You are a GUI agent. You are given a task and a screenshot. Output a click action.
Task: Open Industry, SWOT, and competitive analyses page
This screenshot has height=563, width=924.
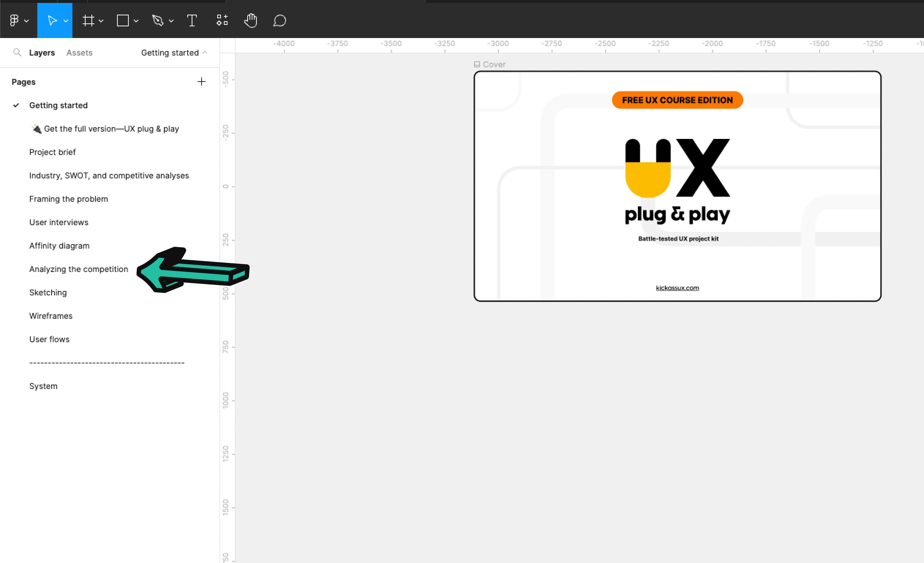[x=109, y=175]
